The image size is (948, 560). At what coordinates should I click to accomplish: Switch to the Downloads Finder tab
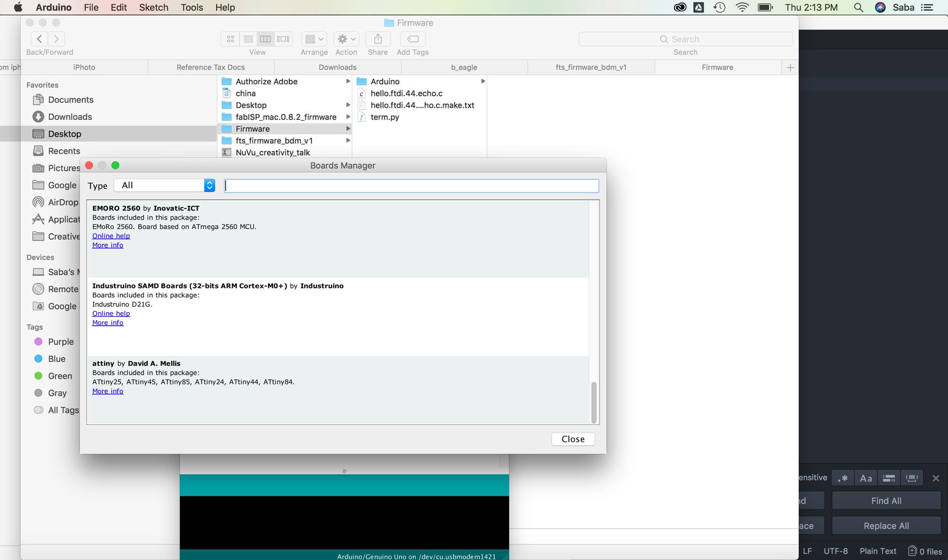pyautogui.click(x=338, y=67)
